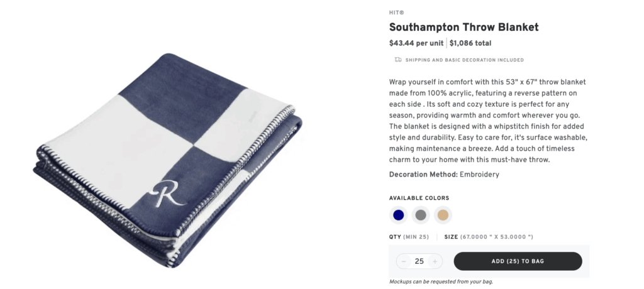This screenshot has height=289, width=644.
Task: Decrease quantity with the minus button
Action: coord(404,261)
